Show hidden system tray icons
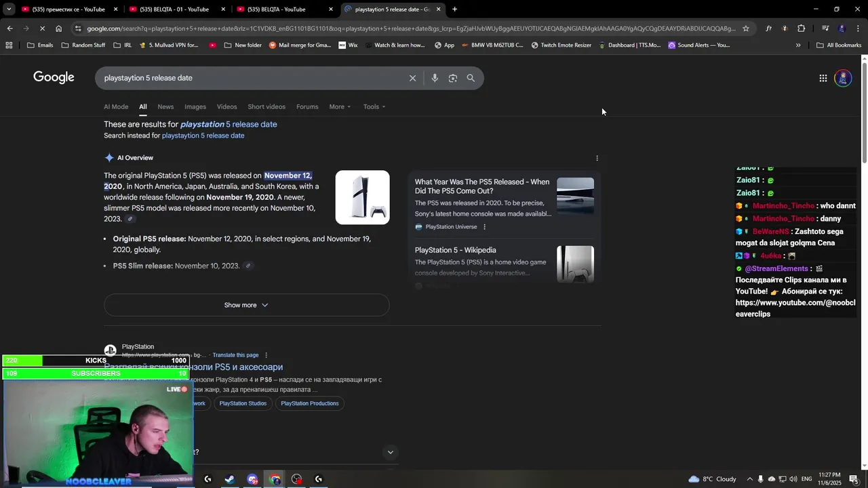 (749, 479)
